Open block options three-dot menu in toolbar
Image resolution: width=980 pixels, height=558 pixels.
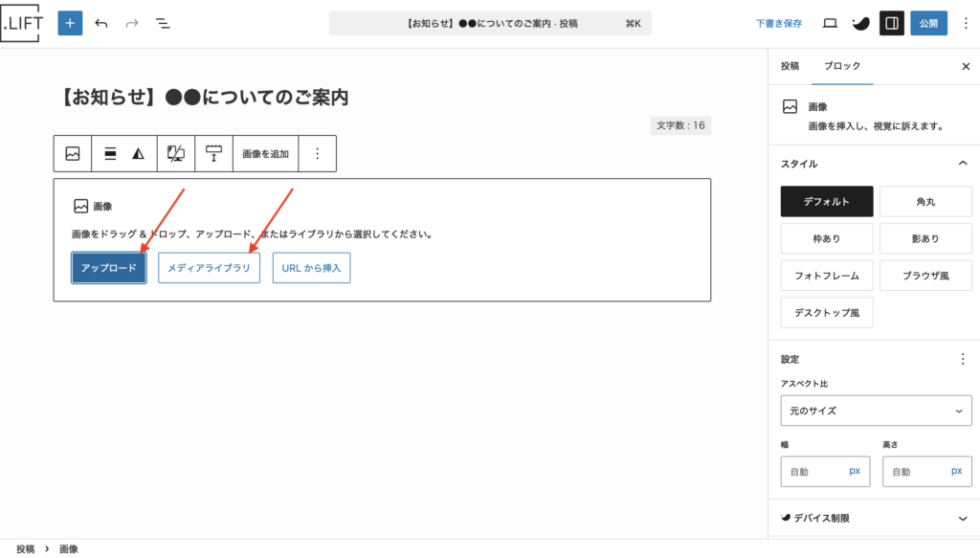coord(318,153)
